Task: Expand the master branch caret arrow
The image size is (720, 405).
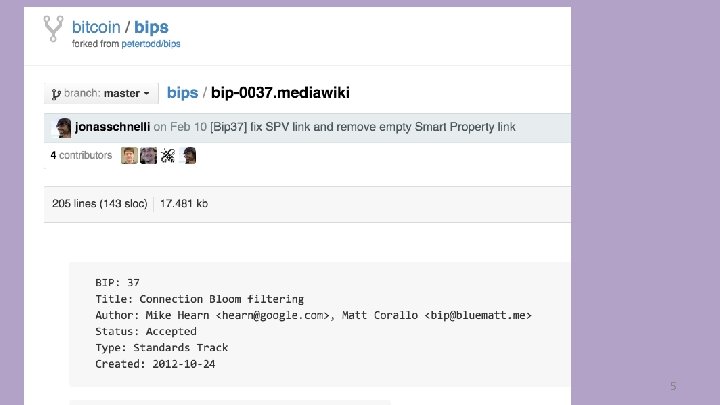Action: 146,93
